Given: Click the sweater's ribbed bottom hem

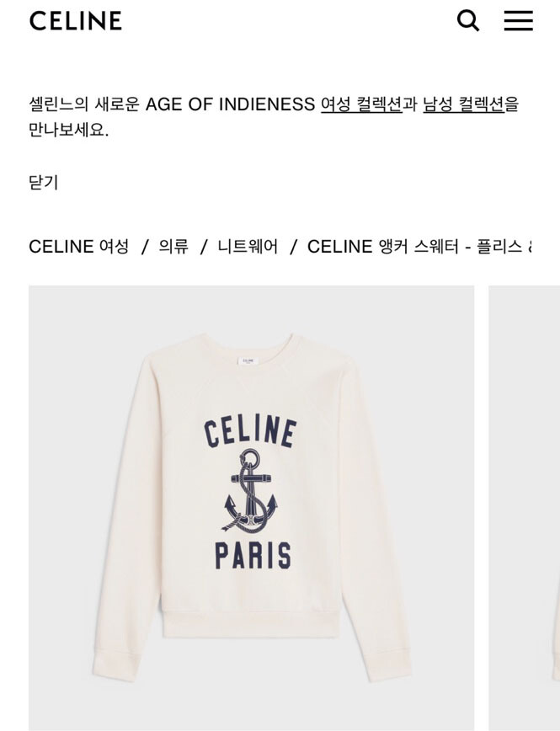Looking at the screenshot, I should tap(250, 624).
